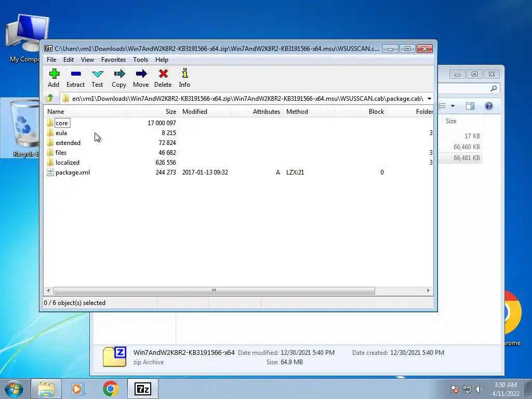The width and height of the screenshot is (532, 399).
Task: Open the Explorer view options dropdown arrow
Action: point(453,106)
